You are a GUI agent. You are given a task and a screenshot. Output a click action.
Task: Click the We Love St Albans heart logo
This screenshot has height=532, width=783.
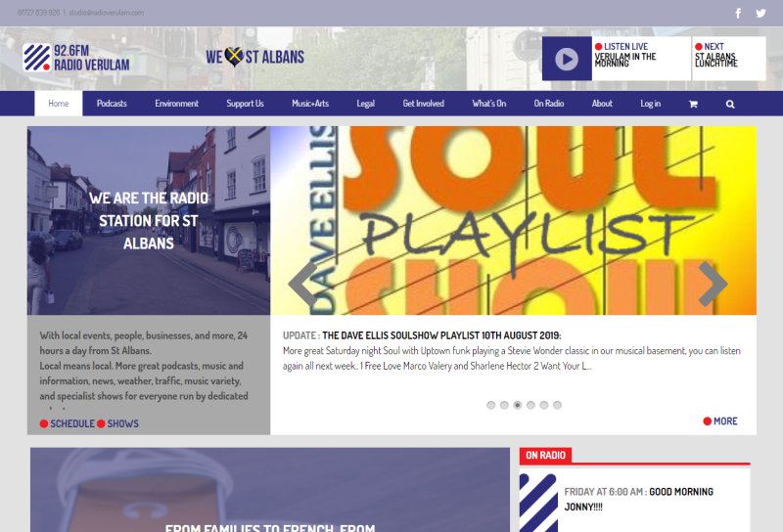254,57
